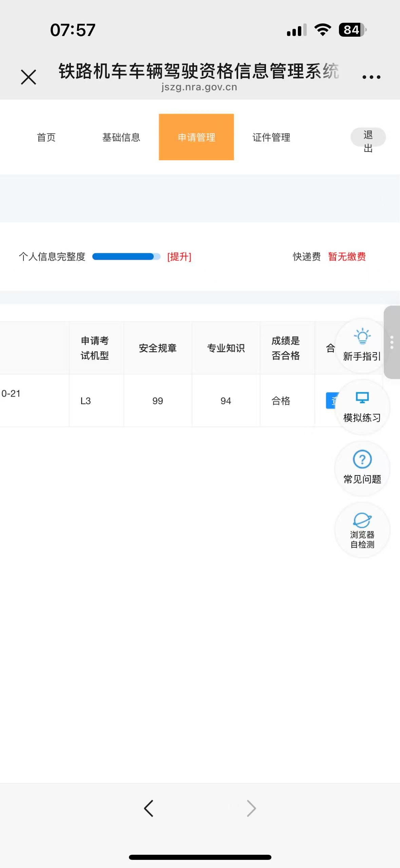
Task: Tap the browser forward arrow
Action: tap(251, 808)
